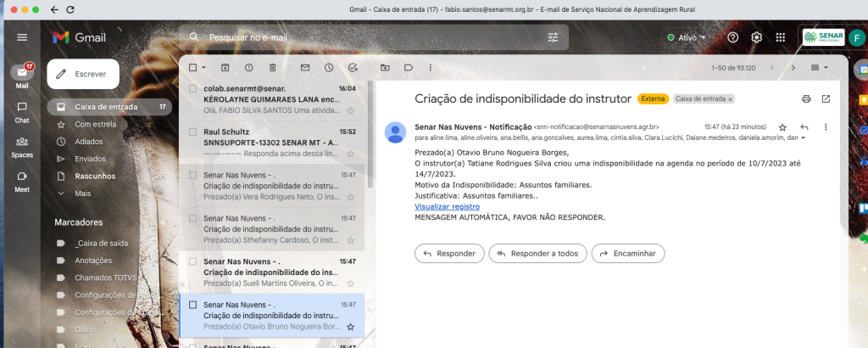Select the colab.senarmt@senar. email checkbox
This screenshot has height=348, width=868.
pyautogui.click(x=193, y=88)
